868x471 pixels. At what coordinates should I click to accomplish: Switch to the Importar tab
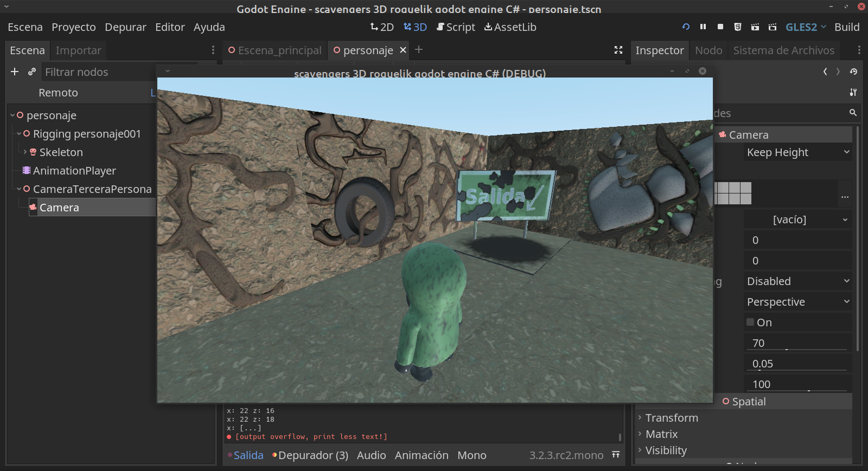point(79,50)
